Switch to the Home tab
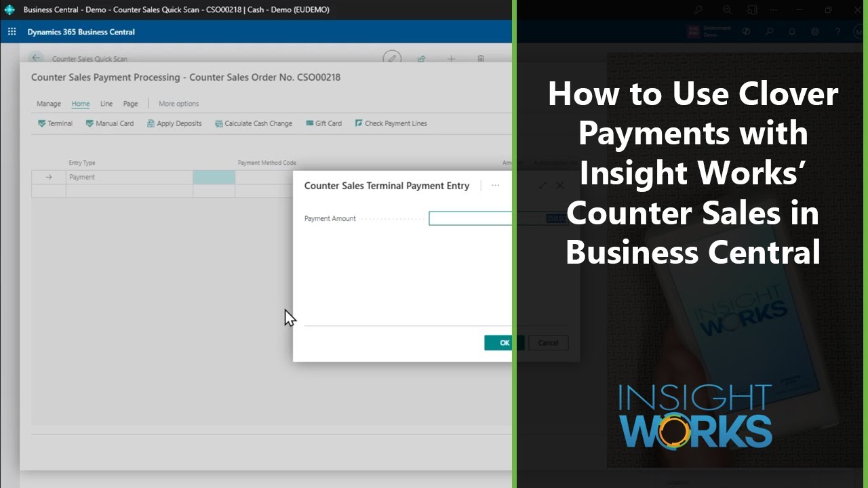 (81, 104)
